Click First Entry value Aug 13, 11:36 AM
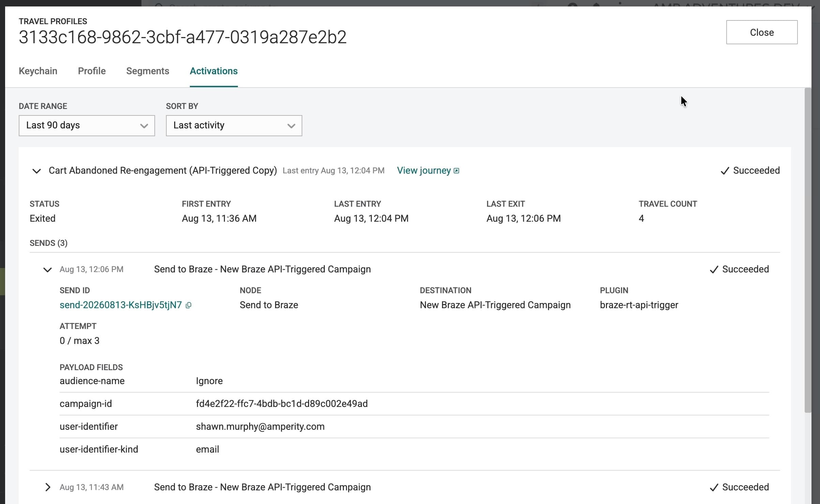This screenshot has width=820, height=504. pyautogui.click(x=219, y=218)
